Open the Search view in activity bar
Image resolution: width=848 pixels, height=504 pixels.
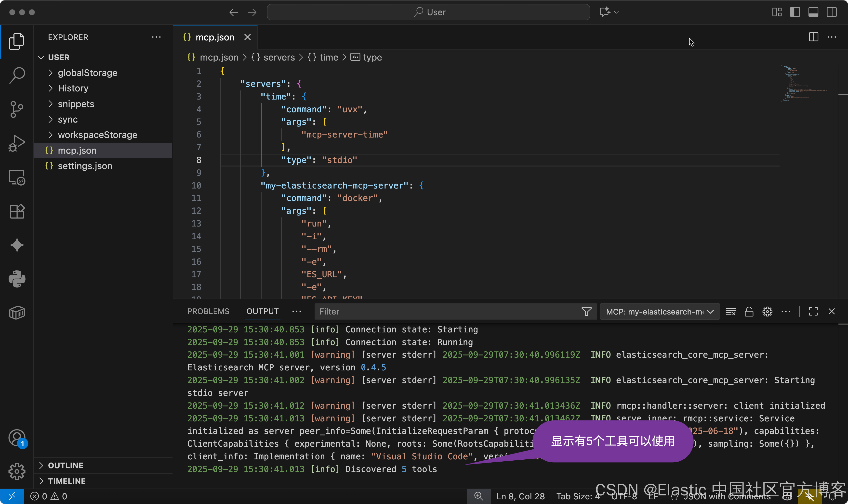(x=17, y=75)
